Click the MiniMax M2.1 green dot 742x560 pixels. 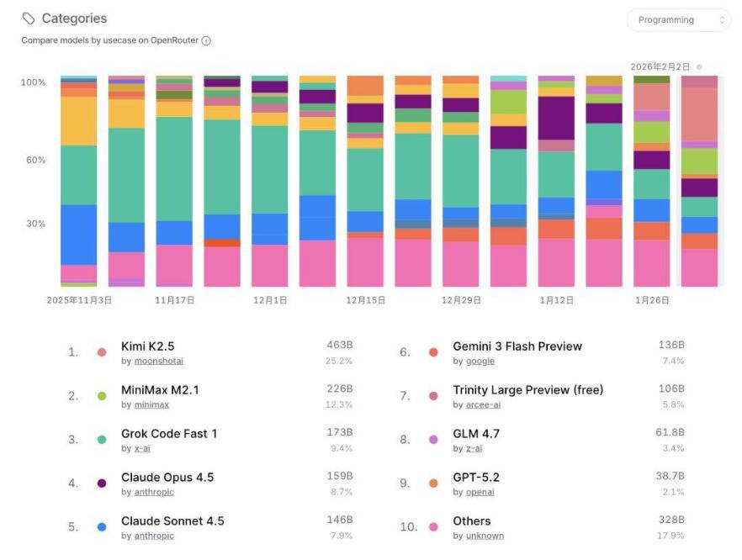pyautogui.click(x=102, y=396)
